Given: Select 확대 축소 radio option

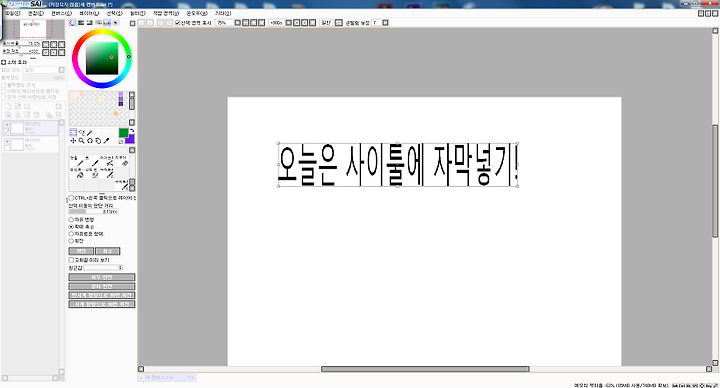Looking at the screenshot, I should pos(71,227).
